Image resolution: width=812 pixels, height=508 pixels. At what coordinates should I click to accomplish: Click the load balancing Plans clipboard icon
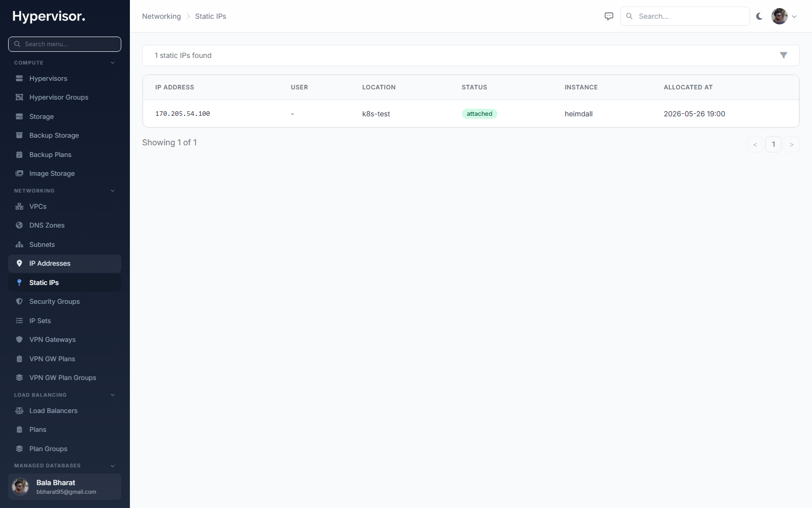click(19, 429)
